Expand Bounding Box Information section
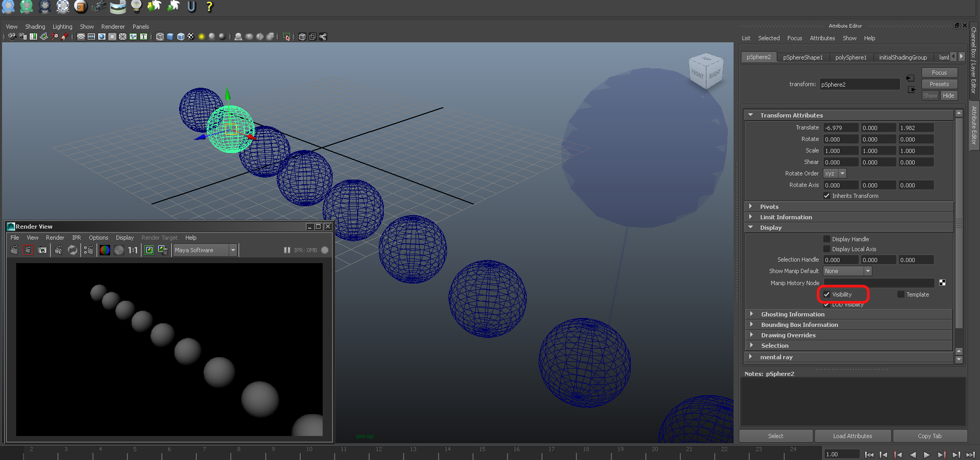This screenshot has height=460, width=980. (x=751, y=325)
